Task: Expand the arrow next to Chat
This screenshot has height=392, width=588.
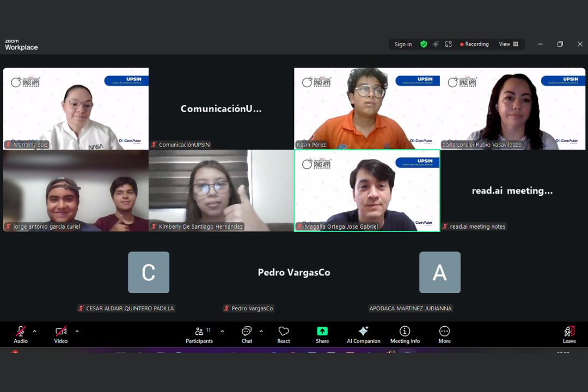Action: [261, 331]
